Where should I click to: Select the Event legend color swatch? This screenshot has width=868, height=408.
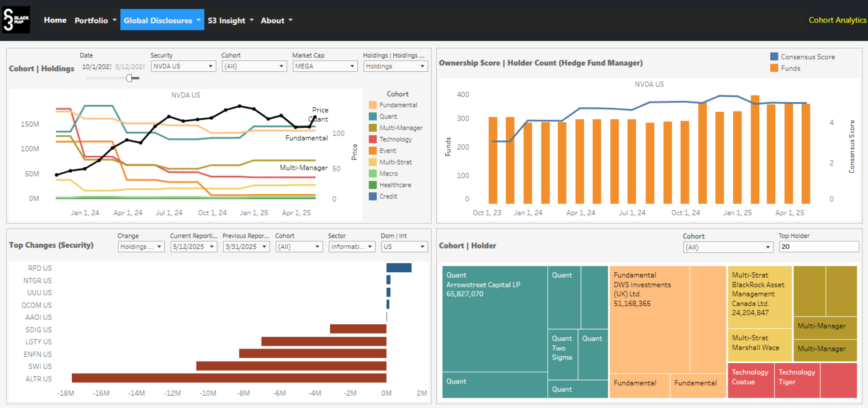pos(373,150)
